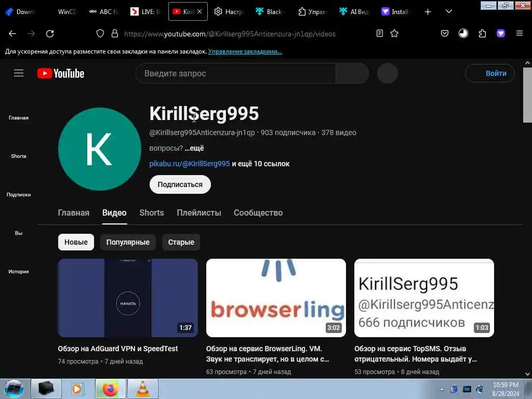The image size is (532, 399).
Task: Click the URL address bar
Action: [x=230, y=34]
